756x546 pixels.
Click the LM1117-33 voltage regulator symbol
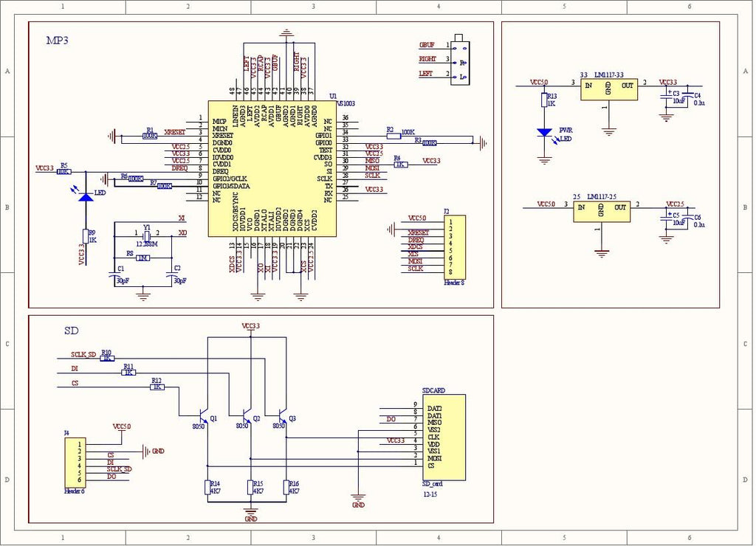point(608,90)
